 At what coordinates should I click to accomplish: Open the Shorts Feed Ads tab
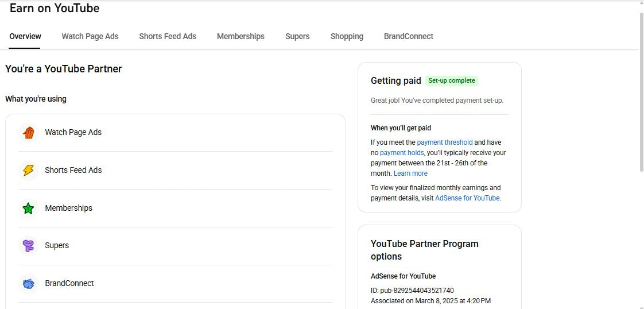pyautogui.click(x=168, y=36)
